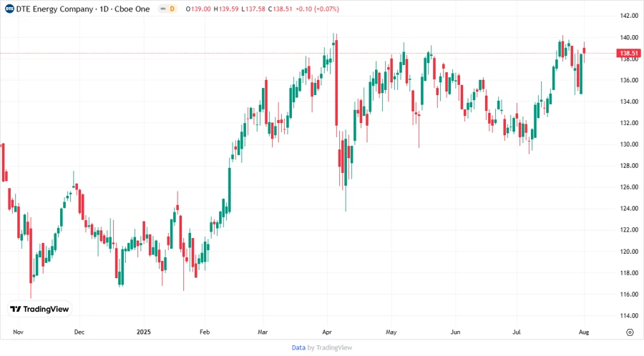The width and height of the screenshot is (644, 356).
Task: Click the "118.00" price axis label
Action: coord(629,273)
